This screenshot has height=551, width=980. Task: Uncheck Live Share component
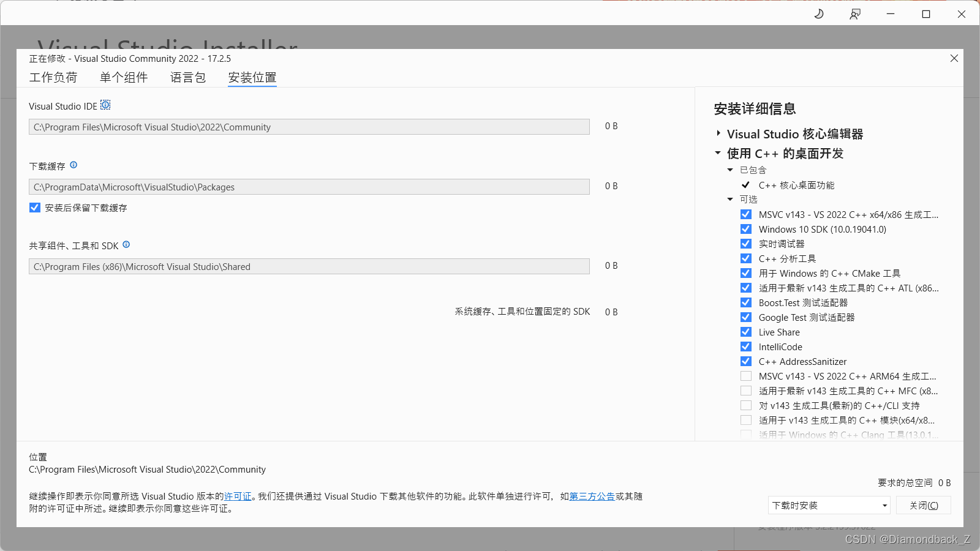(x=746, y=332)
